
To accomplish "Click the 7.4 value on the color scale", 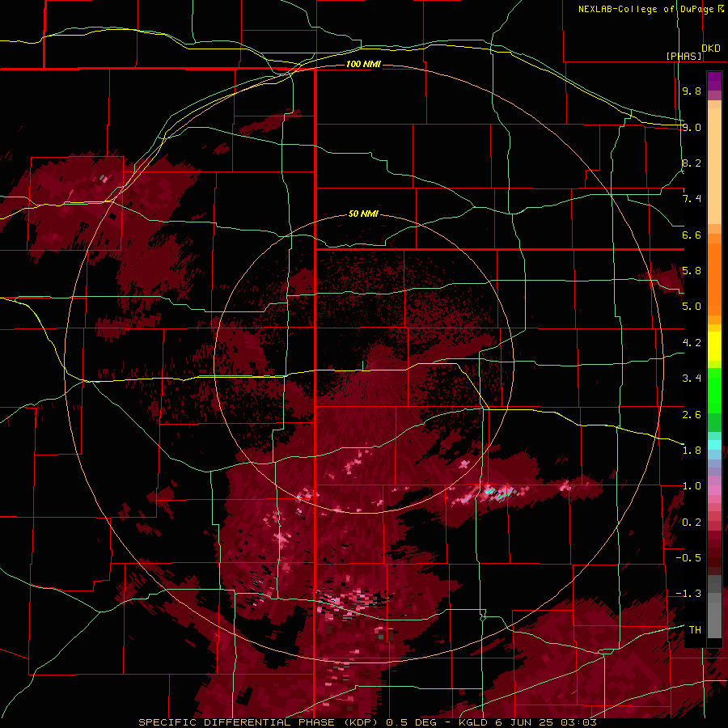I will click(x=692, y=199).
